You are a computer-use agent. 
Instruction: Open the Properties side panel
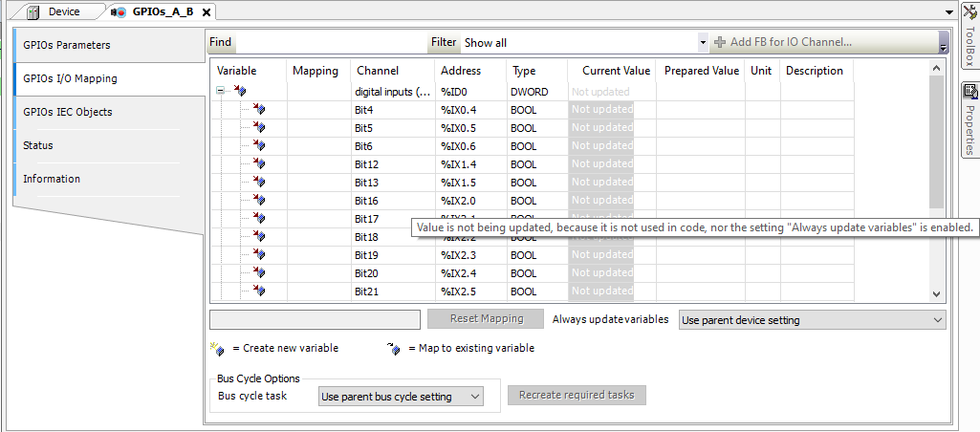coord(969,119)
